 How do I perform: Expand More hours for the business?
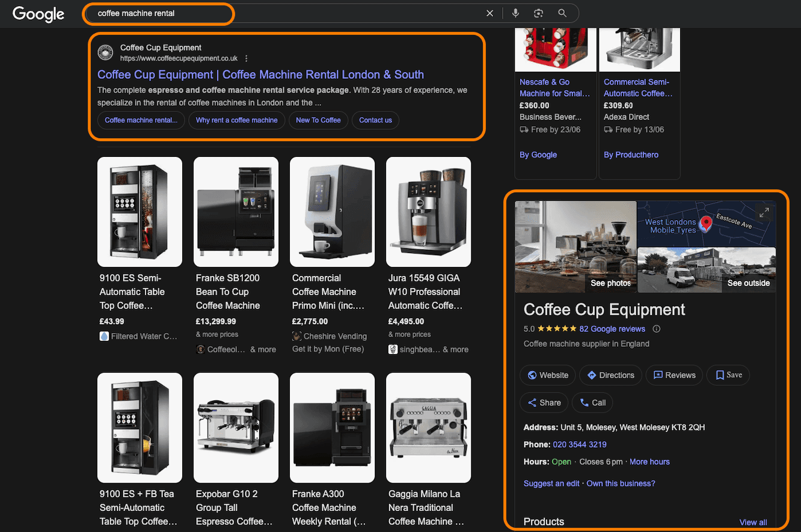(649, 462)
